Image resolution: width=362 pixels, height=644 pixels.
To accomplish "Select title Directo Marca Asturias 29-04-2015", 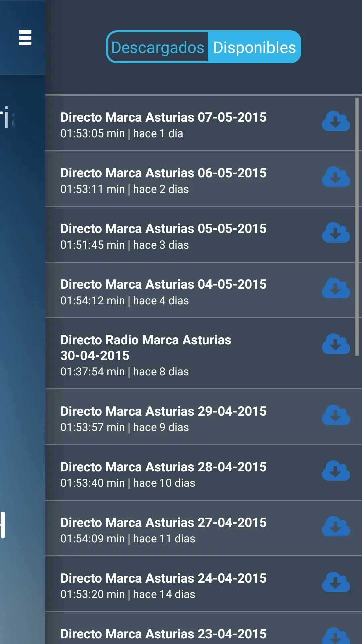I will pos(164,411).
